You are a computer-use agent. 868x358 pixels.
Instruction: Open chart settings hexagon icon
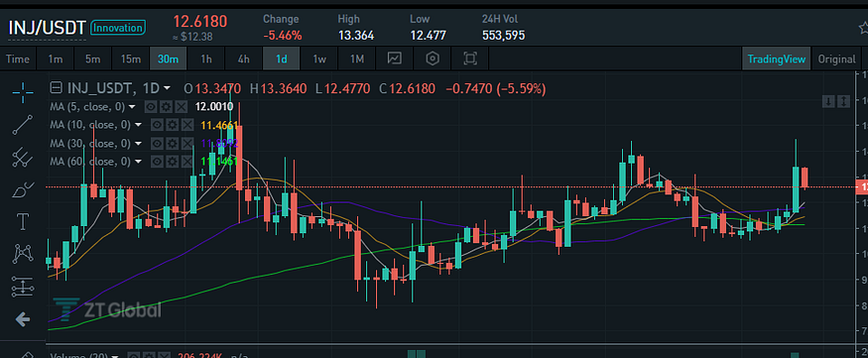(x=433, y=59)
